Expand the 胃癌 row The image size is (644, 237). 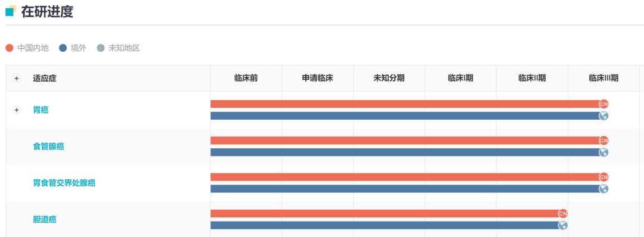(17, 110)
